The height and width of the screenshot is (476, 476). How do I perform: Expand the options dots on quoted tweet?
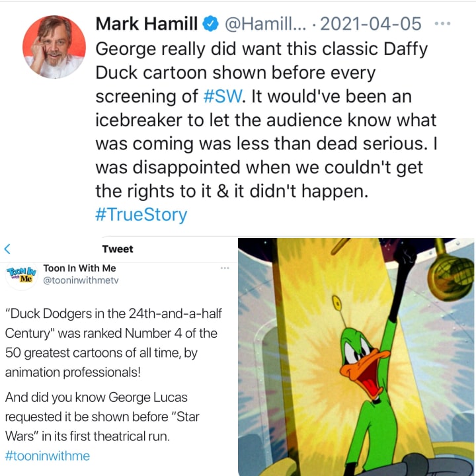click(x=225, y=268)
